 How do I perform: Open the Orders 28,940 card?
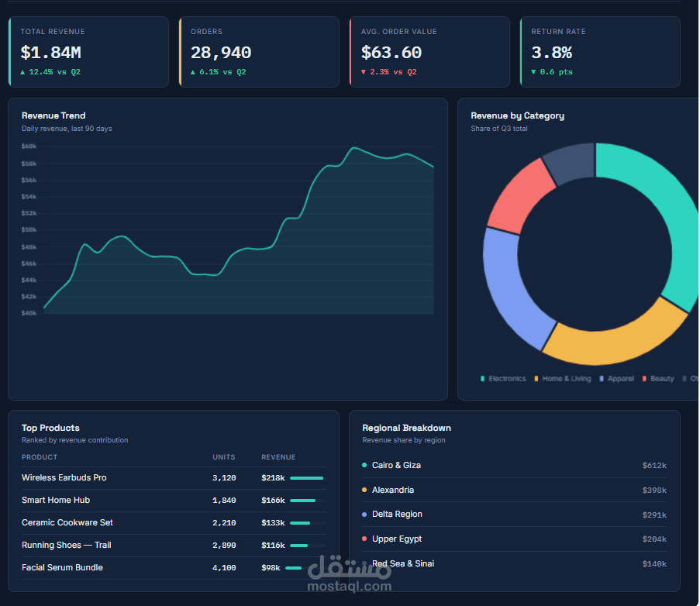click(x=259, y=52)
